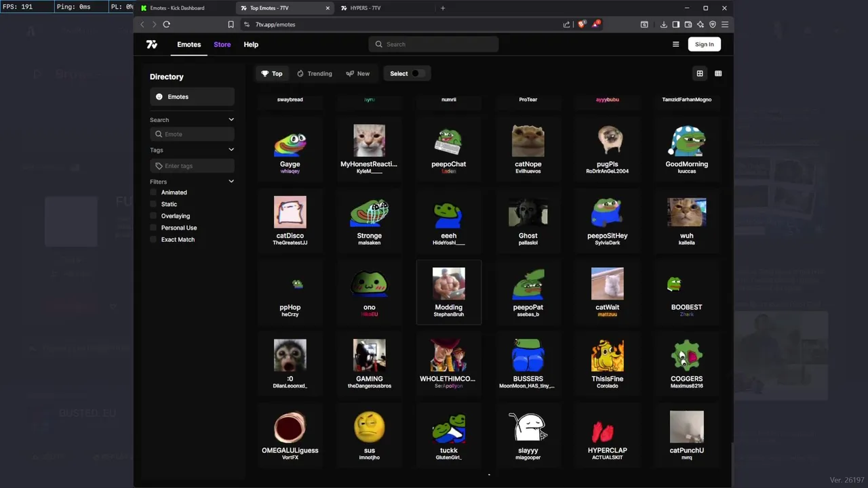Switch to the New tab
This screenshot has width=868, height=488.
pyautogui.click(x=358, y=73)
